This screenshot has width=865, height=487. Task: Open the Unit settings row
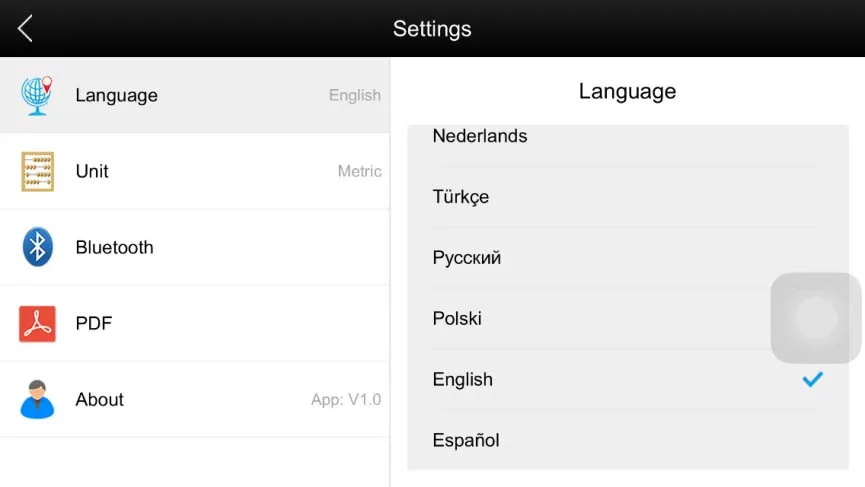click(92, 172)
